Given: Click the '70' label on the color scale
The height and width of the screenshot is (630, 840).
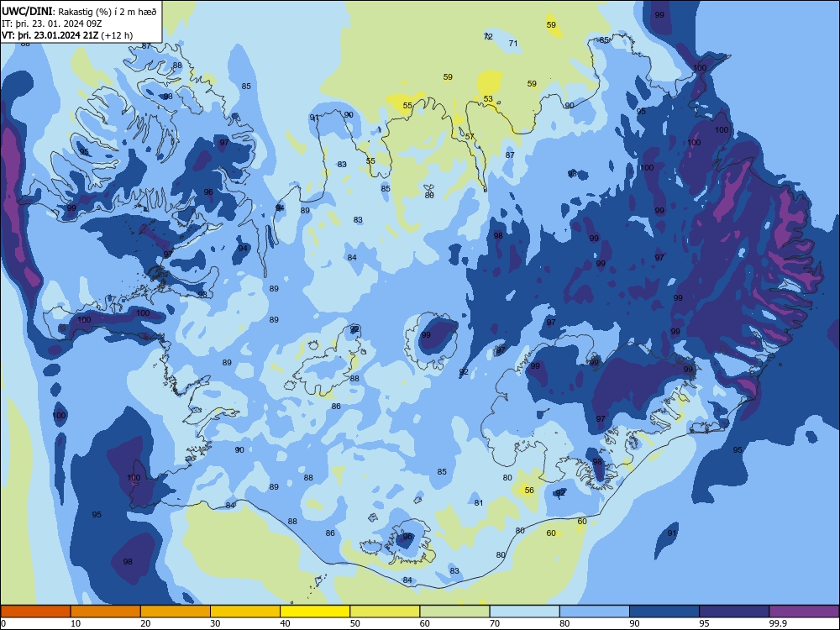Looking at the screenshot, I should [495, 623].
